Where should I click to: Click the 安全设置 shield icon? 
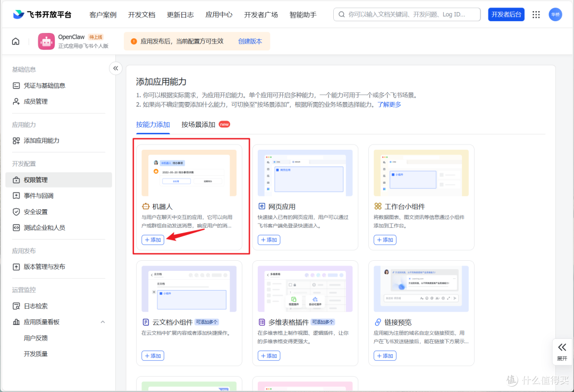click(16, 212)
